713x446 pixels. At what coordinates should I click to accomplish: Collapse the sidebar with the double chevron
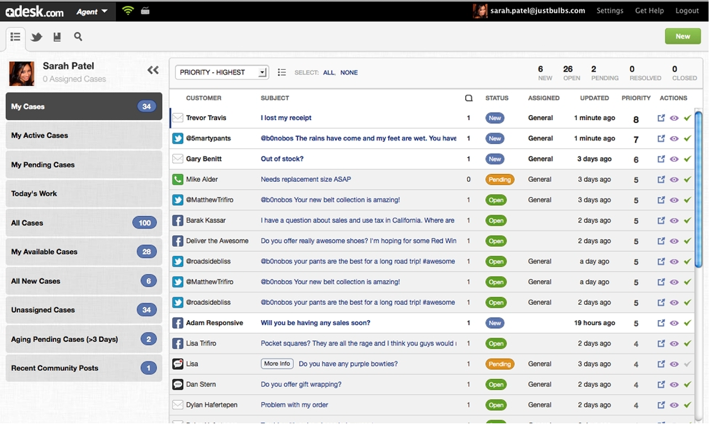153,70
